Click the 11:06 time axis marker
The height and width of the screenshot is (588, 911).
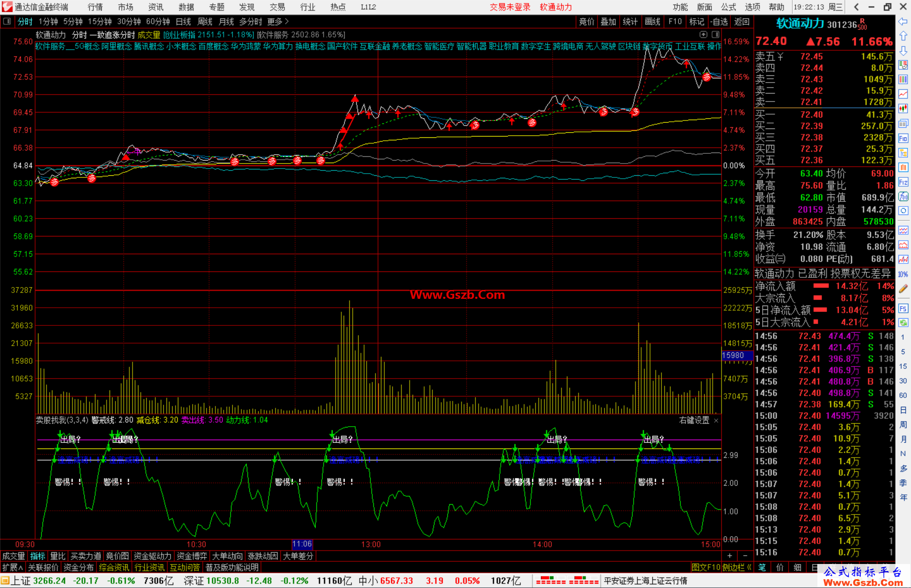[302, 544]
